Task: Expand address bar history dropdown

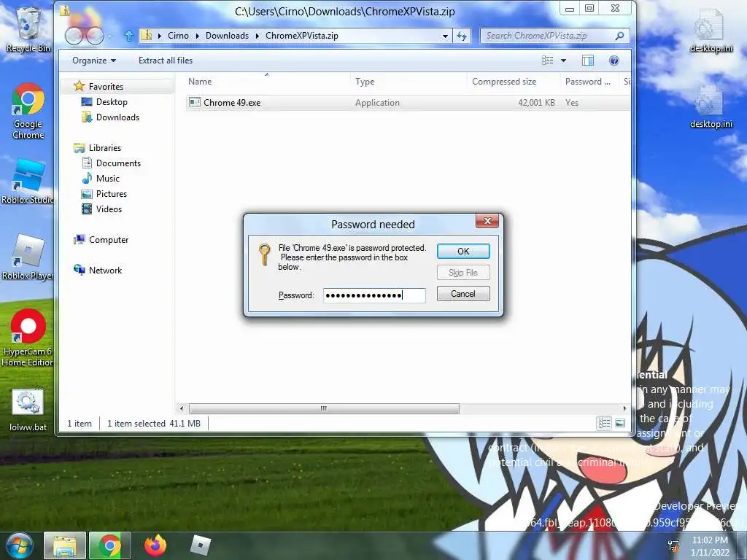Action: 445,36
